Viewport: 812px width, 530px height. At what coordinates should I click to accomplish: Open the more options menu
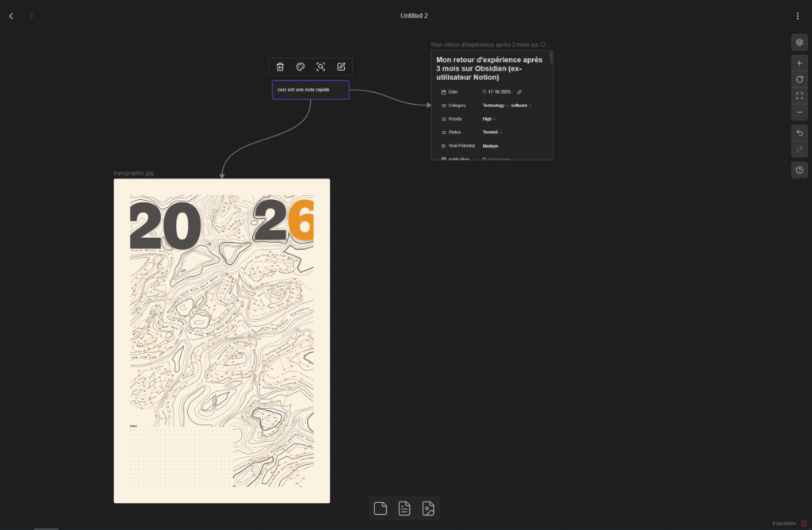coord(798,16)
